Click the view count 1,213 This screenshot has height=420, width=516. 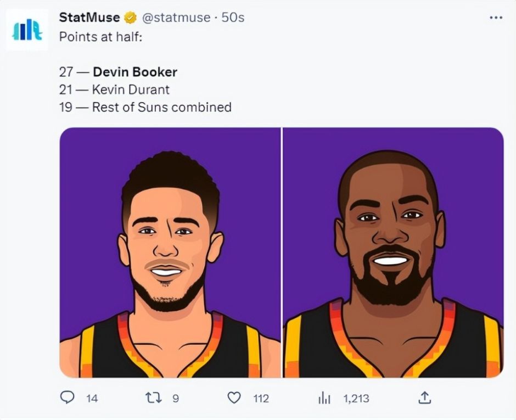tap(356, 399)
